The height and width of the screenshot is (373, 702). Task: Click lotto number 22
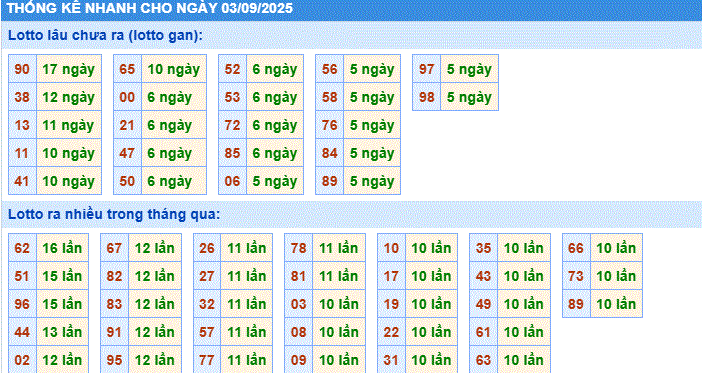pos(391,332)
